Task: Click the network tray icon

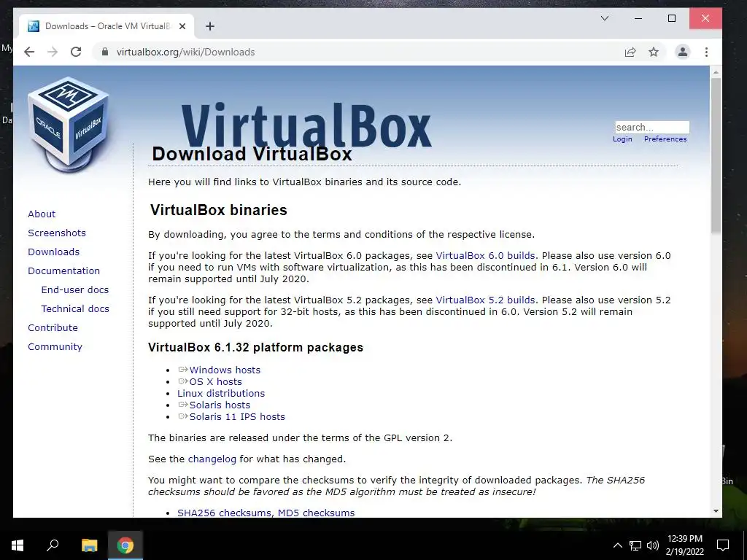Action: tap(635, 545)
